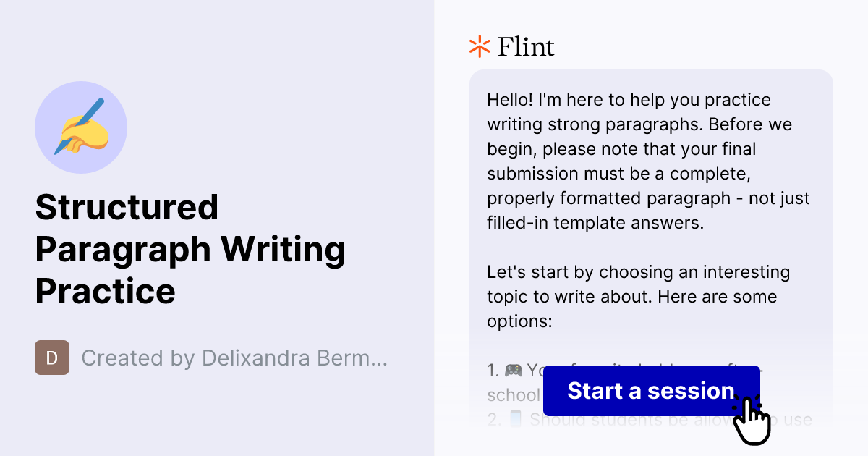The width and height of the screenshot is (868, 456).
Task: Click the title 'Structured Paragraph Writing Practice'
Action: tap(190, 250)
